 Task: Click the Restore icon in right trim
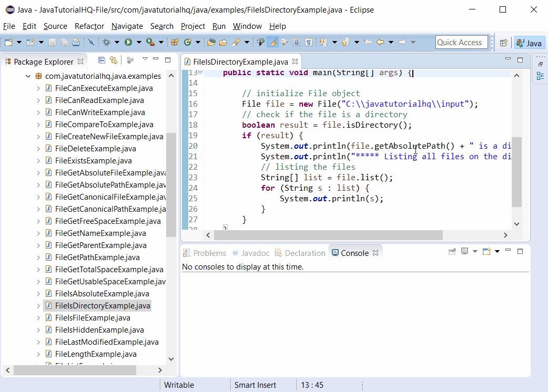coord(540,64)
